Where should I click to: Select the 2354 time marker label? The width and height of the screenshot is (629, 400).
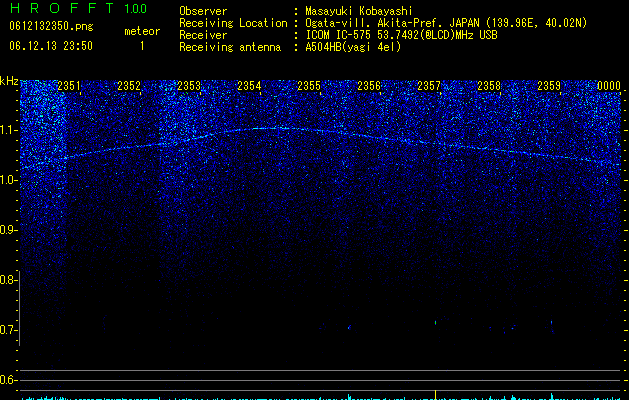pos(249,86)
